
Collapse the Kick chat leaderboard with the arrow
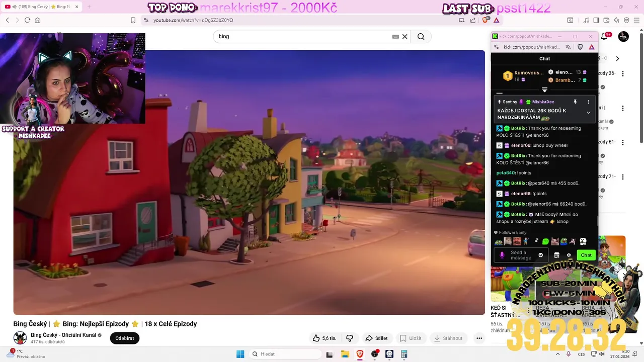544,90
